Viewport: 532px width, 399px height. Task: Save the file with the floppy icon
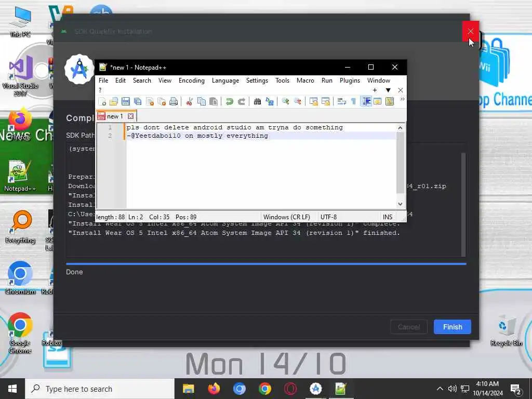126,101
